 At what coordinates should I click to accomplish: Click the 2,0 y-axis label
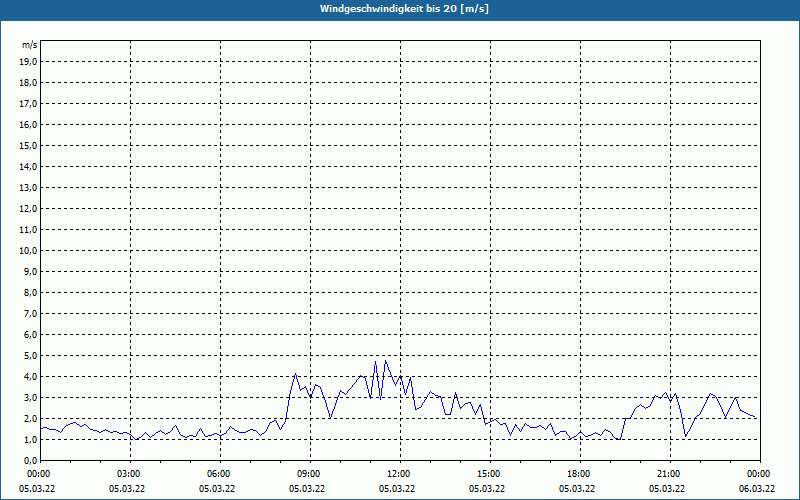[30, 418]
